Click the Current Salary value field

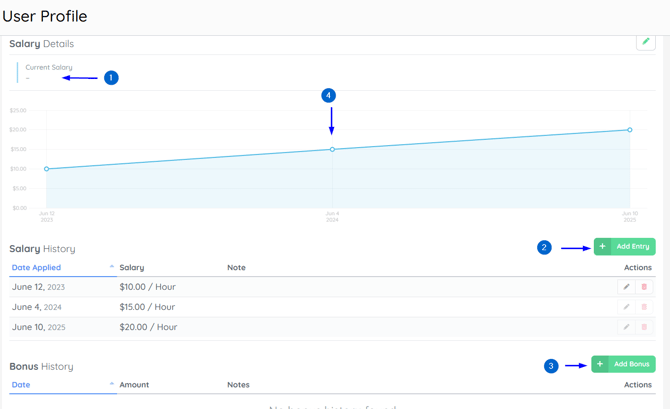(x=28, y=78)
